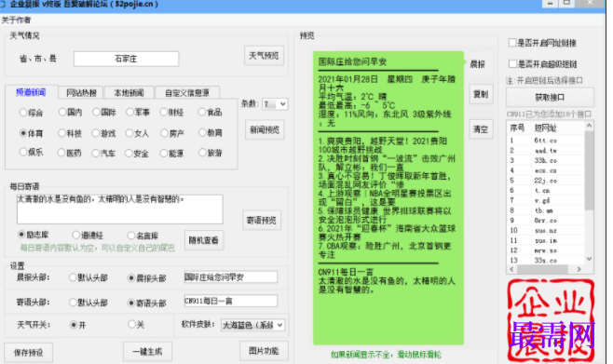Click the 获取接口 button
This screenshot has width=613, height=364.
click(x=550, y=97)
